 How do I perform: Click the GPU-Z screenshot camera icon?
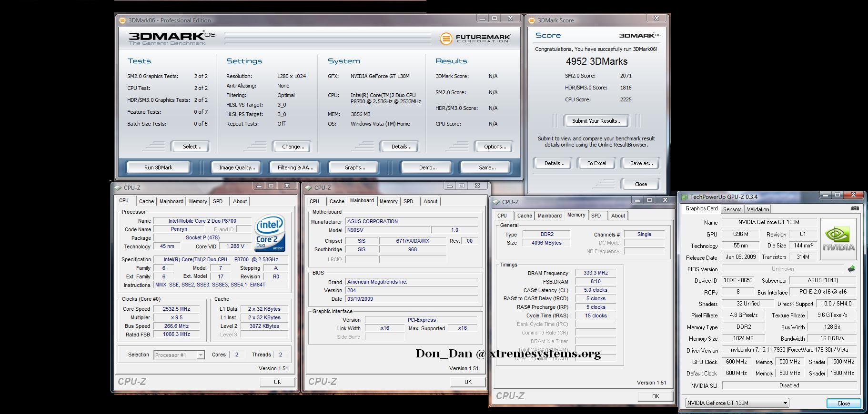(855, 208)
